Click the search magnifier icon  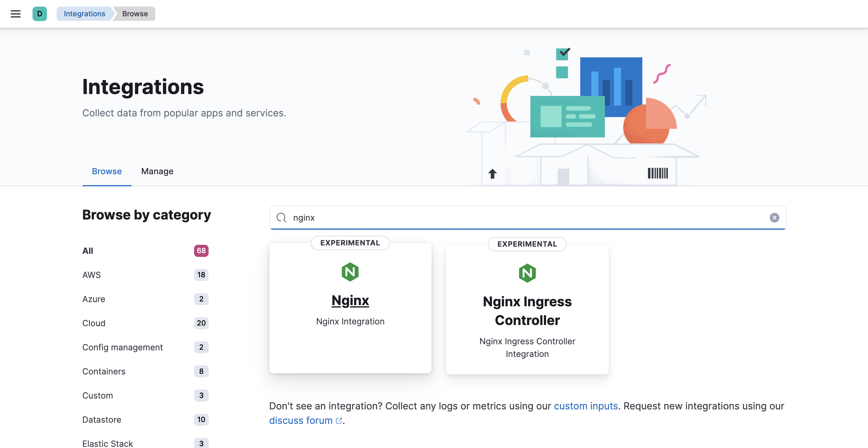tap(281, 217)
